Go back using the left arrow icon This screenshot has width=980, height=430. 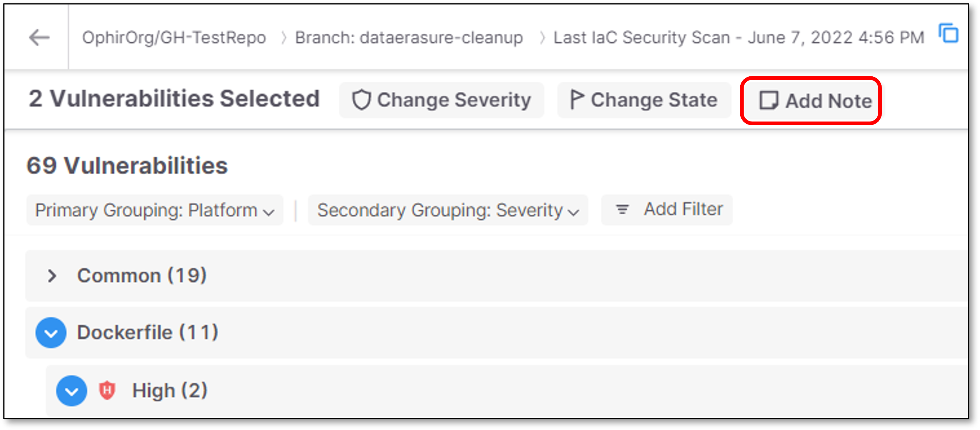[x=39, y=37]
